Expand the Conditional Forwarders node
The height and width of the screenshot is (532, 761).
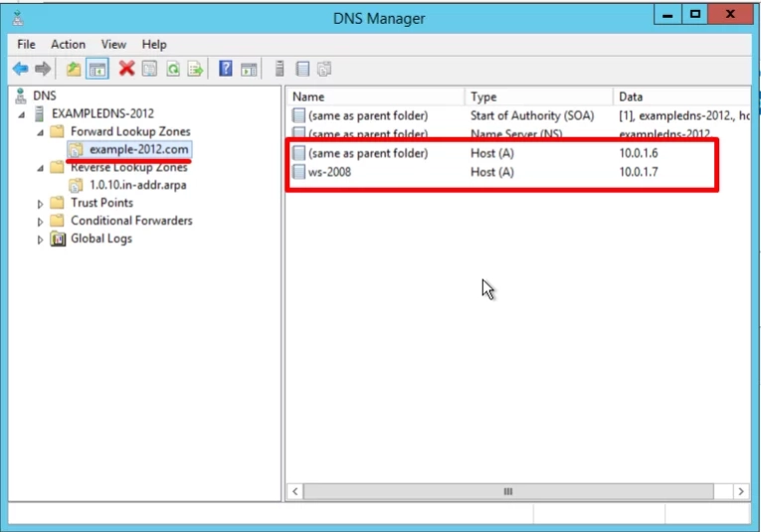(x=41, y=222)
